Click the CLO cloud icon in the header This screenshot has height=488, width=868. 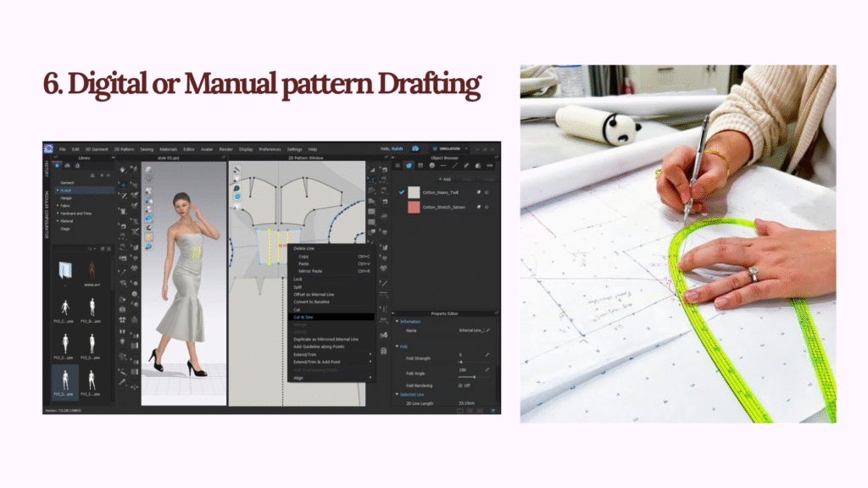(416, 149)
